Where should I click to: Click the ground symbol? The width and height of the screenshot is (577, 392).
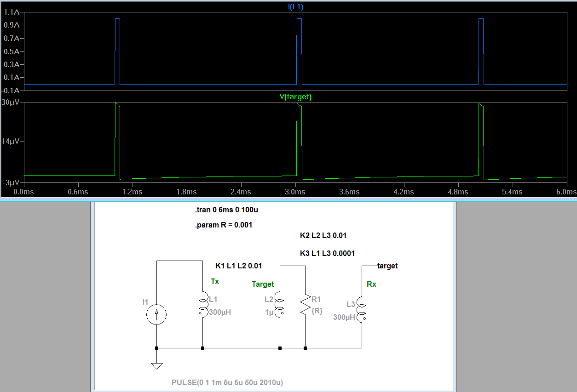coord(157,366)
